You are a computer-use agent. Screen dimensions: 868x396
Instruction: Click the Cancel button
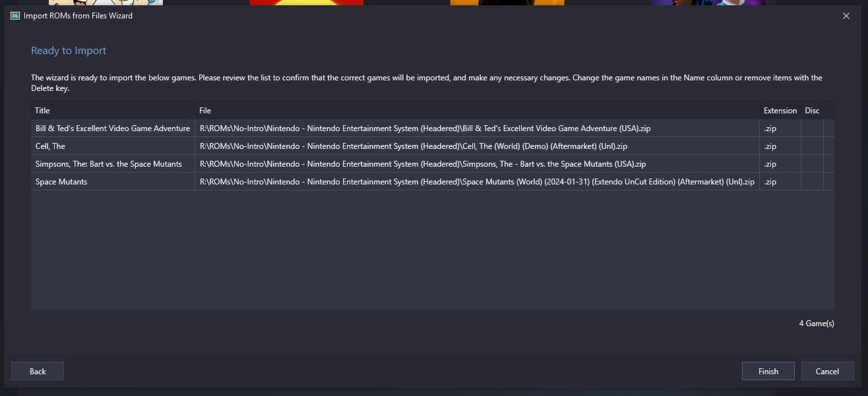pyautogui.click(x=827, y=371)
